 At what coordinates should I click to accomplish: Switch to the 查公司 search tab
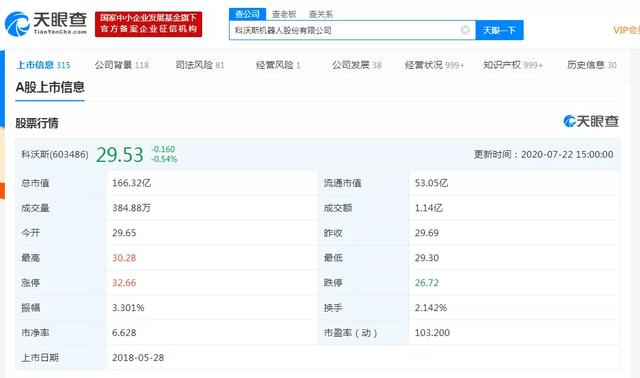[x=247, y=14]
